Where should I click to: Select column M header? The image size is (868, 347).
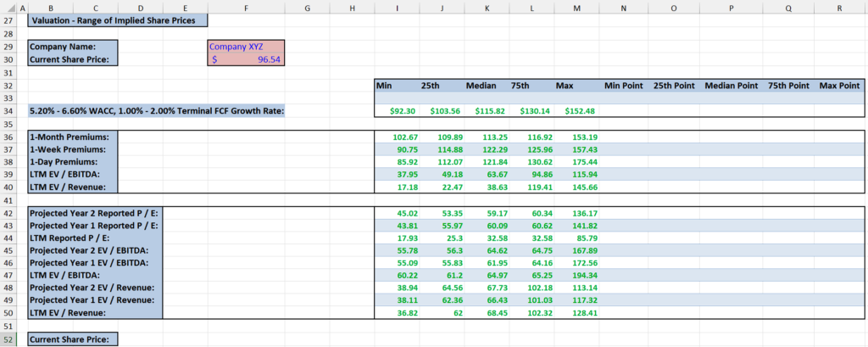coord(576,8)
